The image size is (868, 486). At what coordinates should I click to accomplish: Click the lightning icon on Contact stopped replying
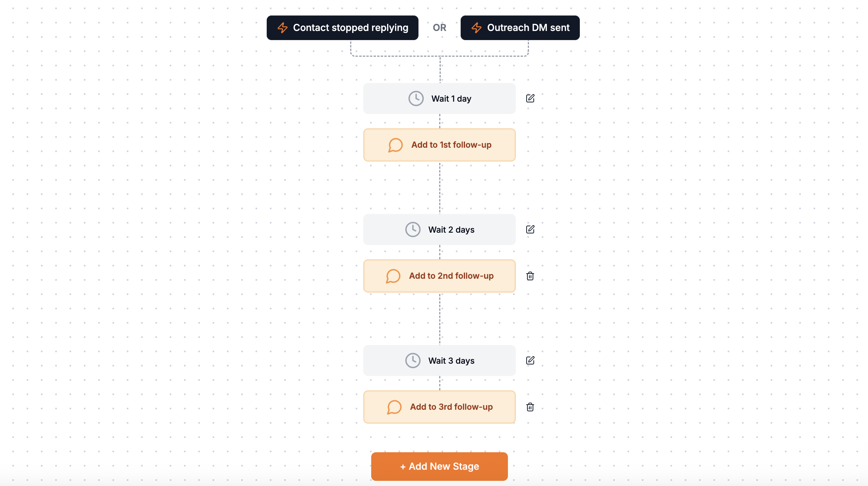[x=282, y=27]
